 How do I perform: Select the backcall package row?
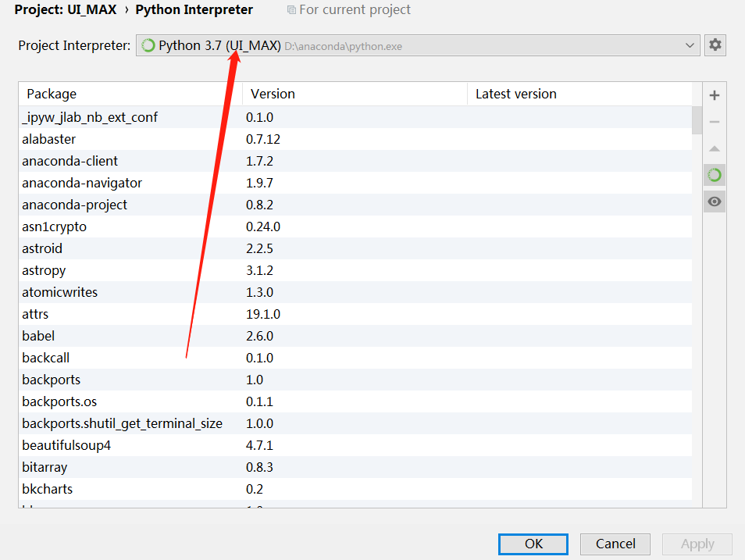[x=355, y=358]
